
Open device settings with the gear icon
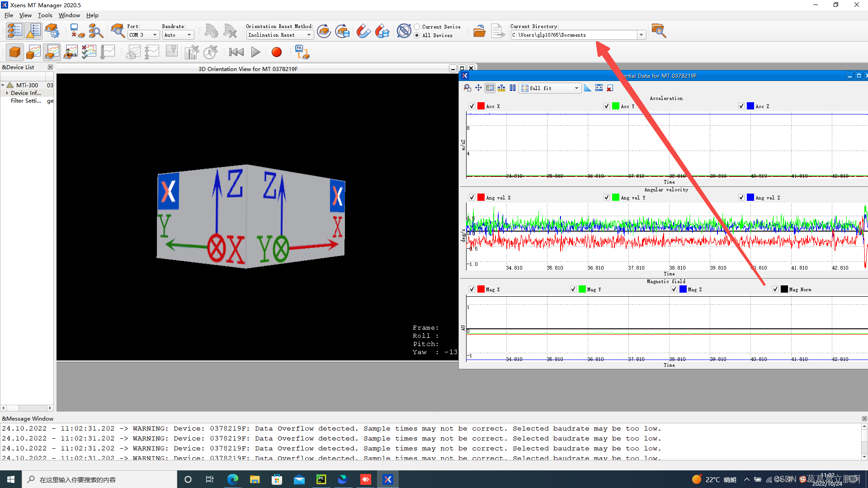(x=52, y=31)
